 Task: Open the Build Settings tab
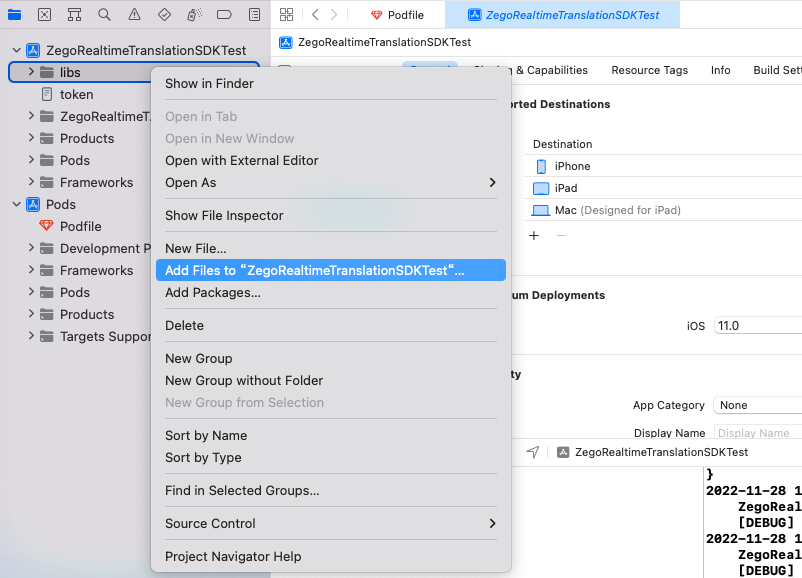(x=777, y=70)
